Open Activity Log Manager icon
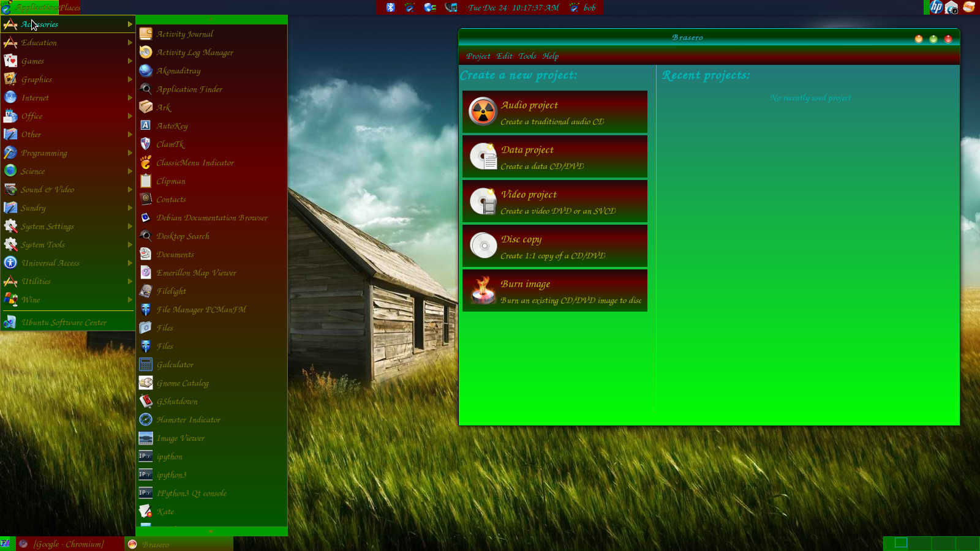Image resolution: width=980 pixels, height=551 pixels. 146,52
